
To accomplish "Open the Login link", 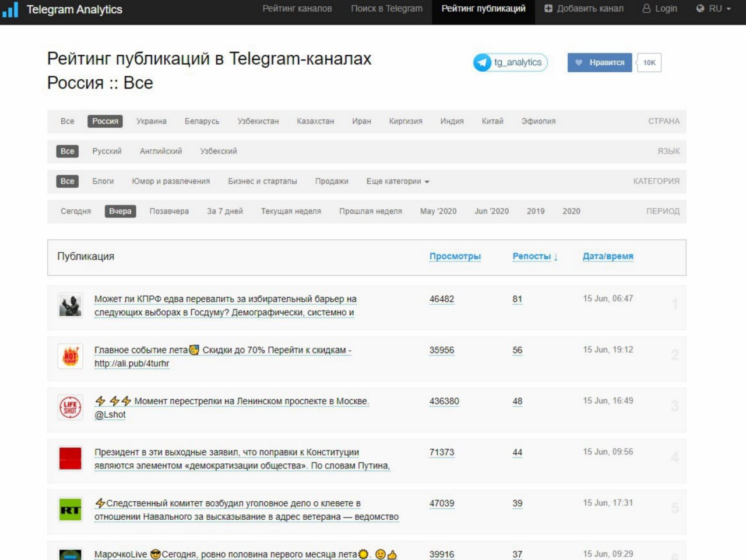I will point(660,9).
